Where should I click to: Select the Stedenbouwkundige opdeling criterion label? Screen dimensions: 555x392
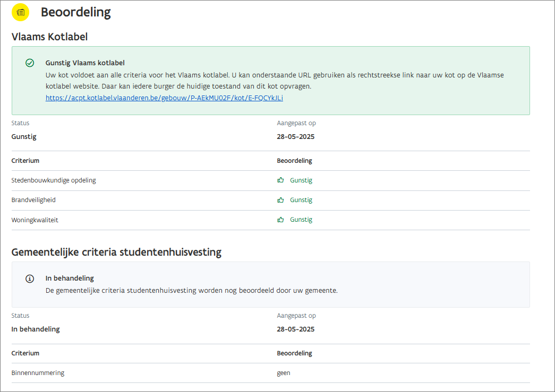click(x=54, y=180)
